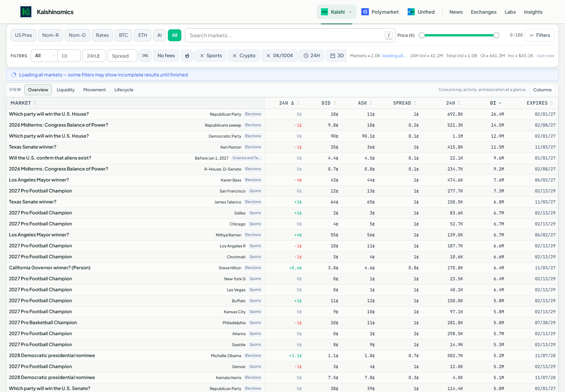
Task: Click the slash shortcut icon in search
Action: [x=389, y=35]
